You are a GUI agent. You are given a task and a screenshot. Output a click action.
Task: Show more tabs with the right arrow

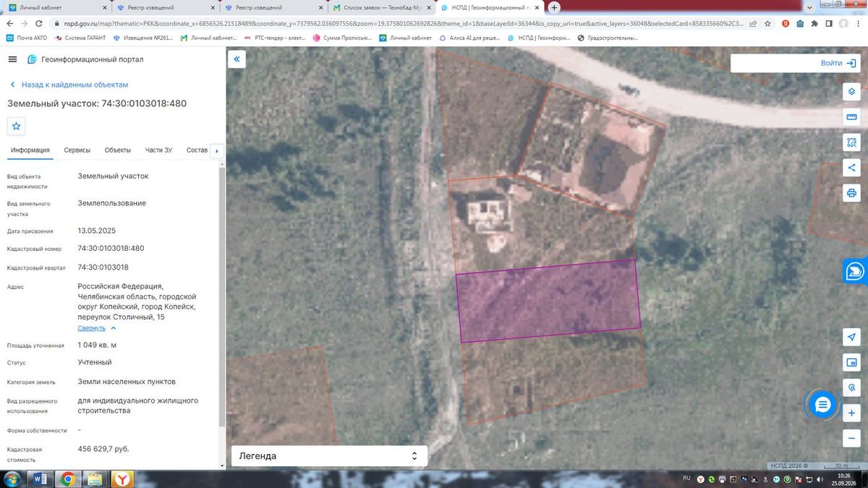[x=217, y=150]
